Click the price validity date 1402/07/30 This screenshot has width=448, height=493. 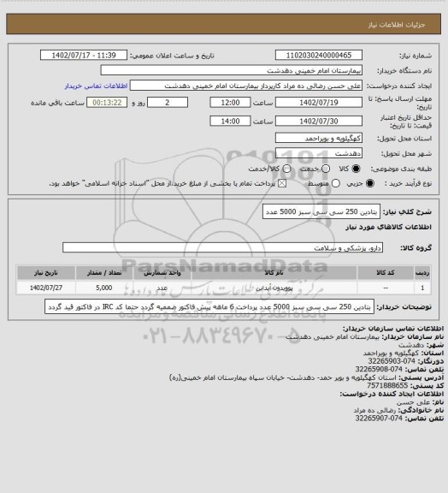[319, 121]
